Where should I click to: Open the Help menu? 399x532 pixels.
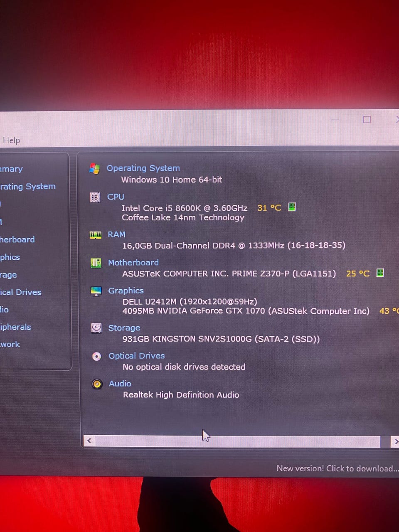pos(11,140)
